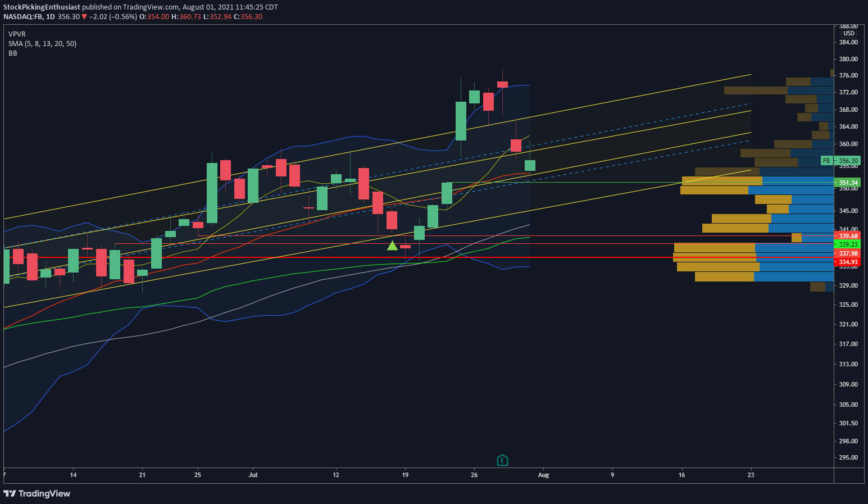Click the 21 date label on axis

(x=142, y=475)
